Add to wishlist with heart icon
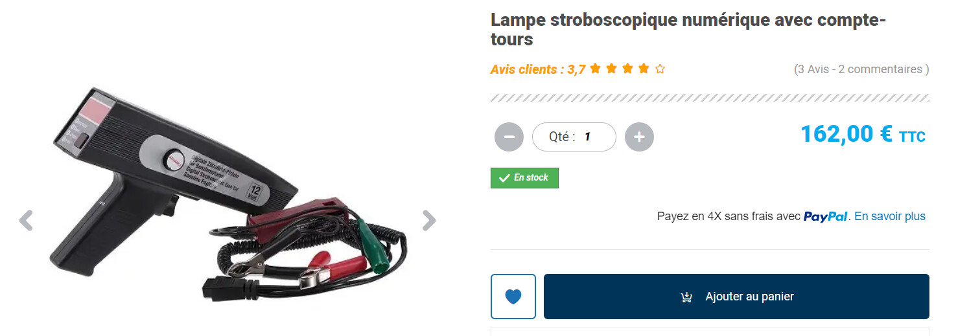This screenshot has height=336, width=980. pyautogui.click(x=513, y=297)
